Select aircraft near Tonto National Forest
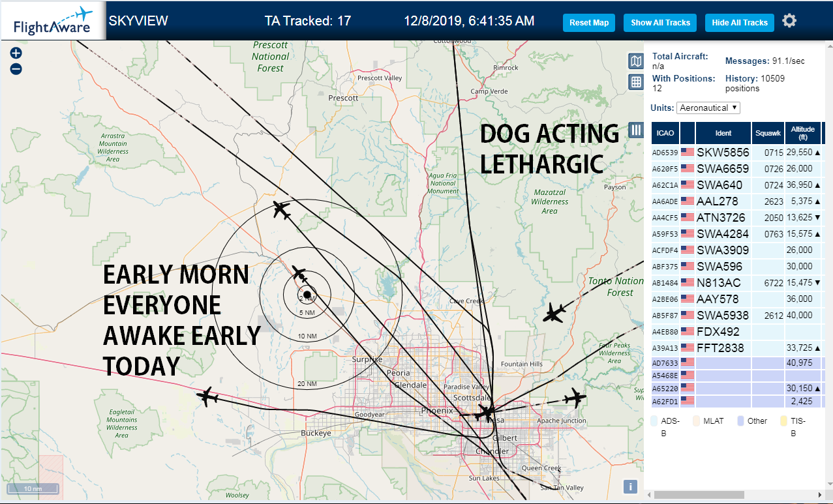The width and height of the screenshot is (833, 504). click(x=554, y=313)
